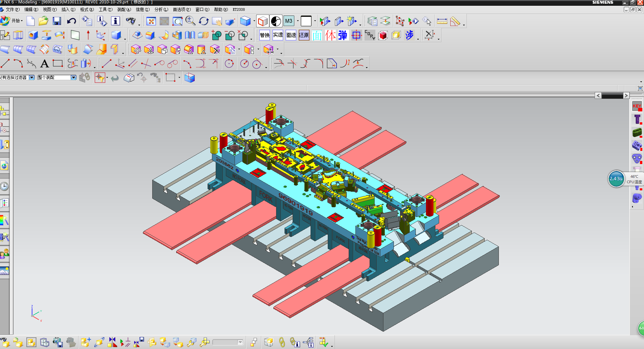Screen dimensions: 644x349
Task: Click the KEY button in right sidebar
Action: [x=637, y=106]
